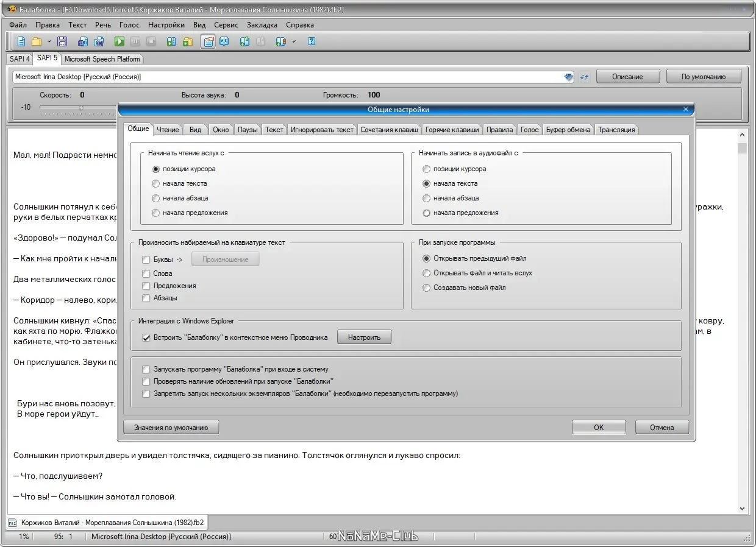
Task: Select 'начала текста' for reading aloud
Action: click(x=156, y=183)
